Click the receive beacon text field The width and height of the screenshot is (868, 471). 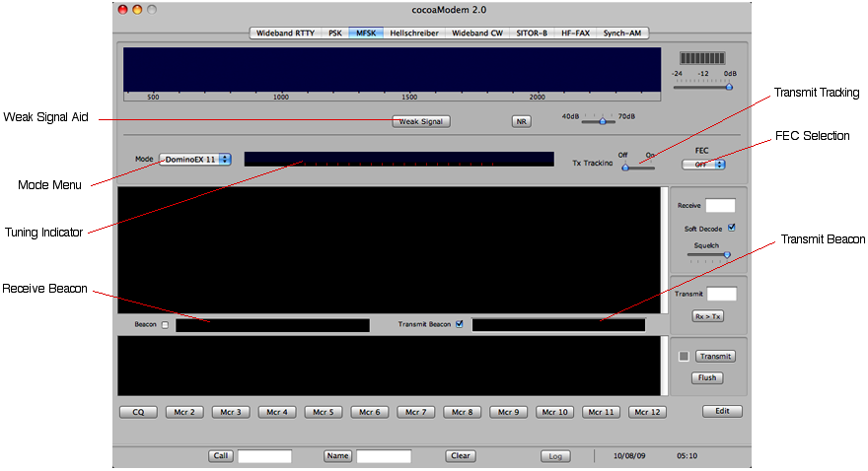point(273,325)
